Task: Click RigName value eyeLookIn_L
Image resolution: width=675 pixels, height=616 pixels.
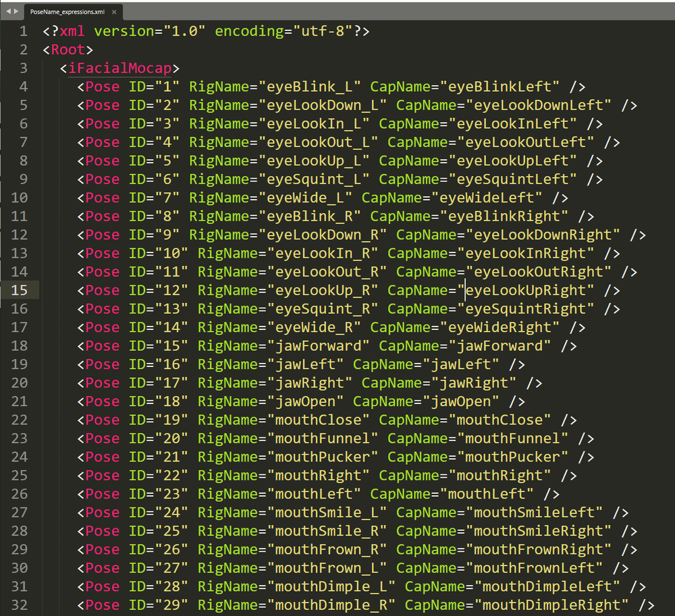Action: (314, 124)
